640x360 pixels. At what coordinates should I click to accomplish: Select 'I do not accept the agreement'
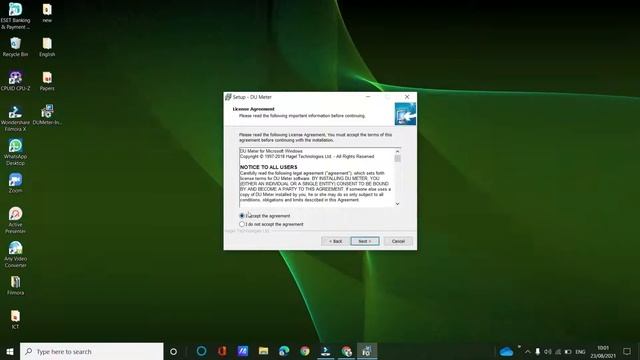[271, 224]
